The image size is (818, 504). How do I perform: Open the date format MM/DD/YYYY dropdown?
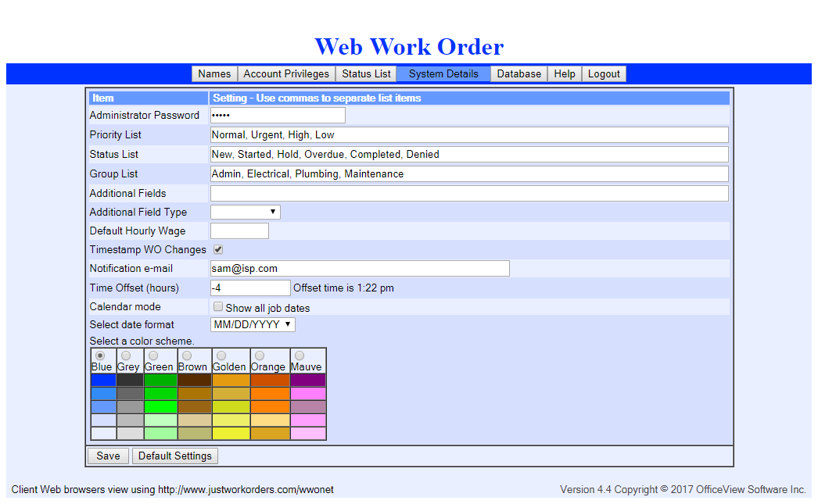(x=253, y=324)
